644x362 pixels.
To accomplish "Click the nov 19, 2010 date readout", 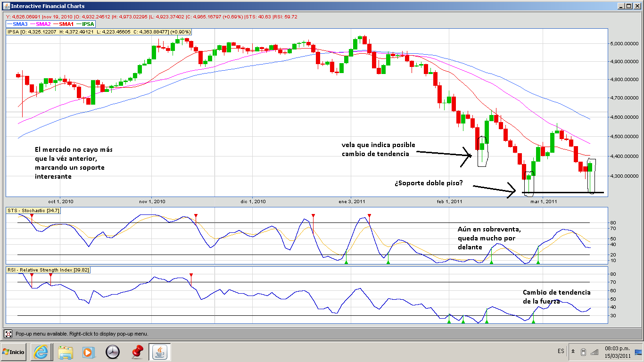I will (58, 17).
